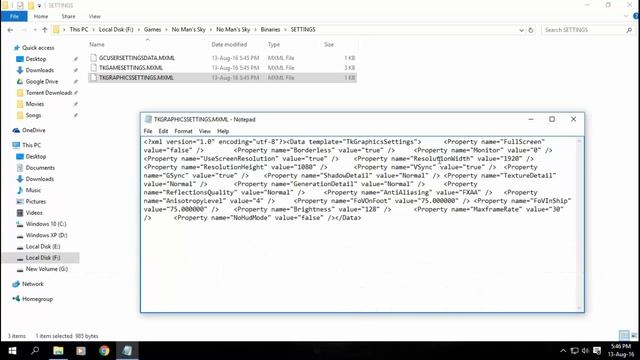Image resolution: width=640 pixels, height=360 pixels.
Task: Click the search magnifier icon in Explorer
Action: pos(629,30)
